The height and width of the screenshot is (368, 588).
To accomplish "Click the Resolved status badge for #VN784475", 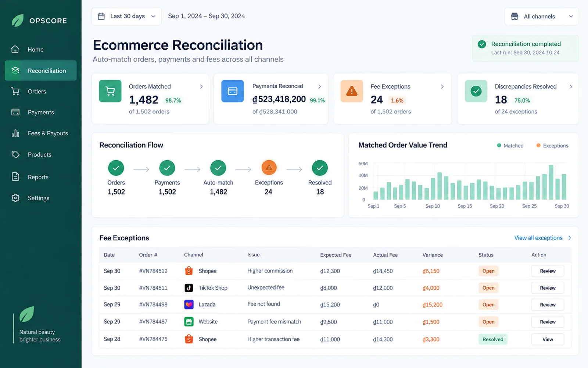I will coord(493,339).
